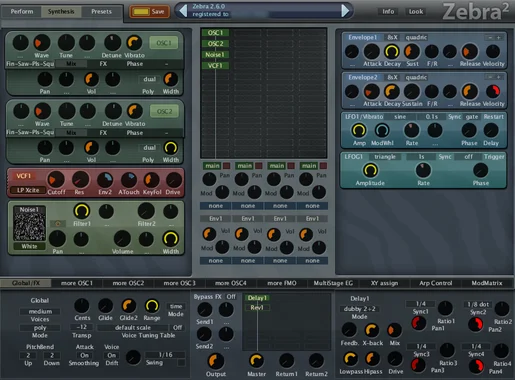Click the Global Range knob
Image resolution: width=515 pixels, height=380 pixels.
click(152, 306)
